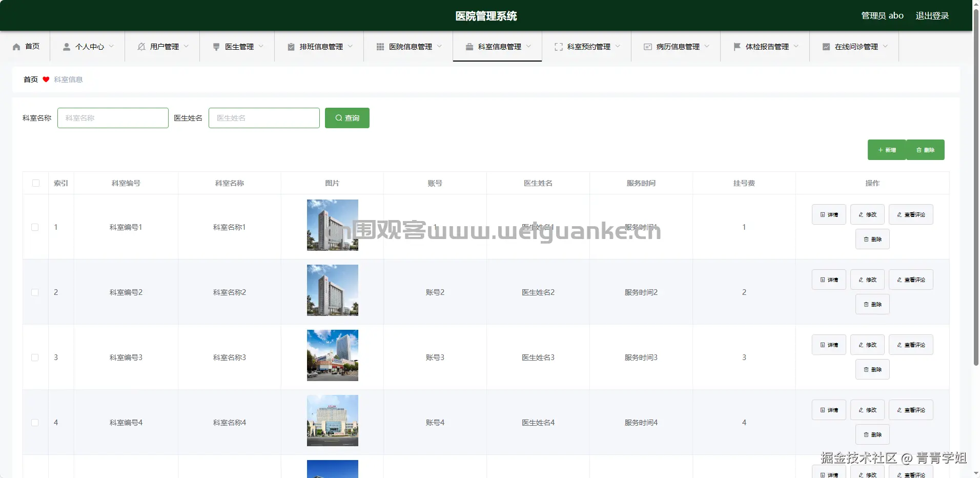Click 修改 for row 科室编号1

[867, 214]
